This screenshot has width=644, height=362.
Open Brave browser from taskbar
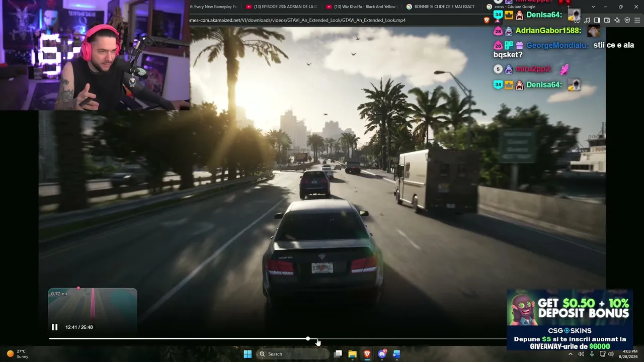point(367,354)
